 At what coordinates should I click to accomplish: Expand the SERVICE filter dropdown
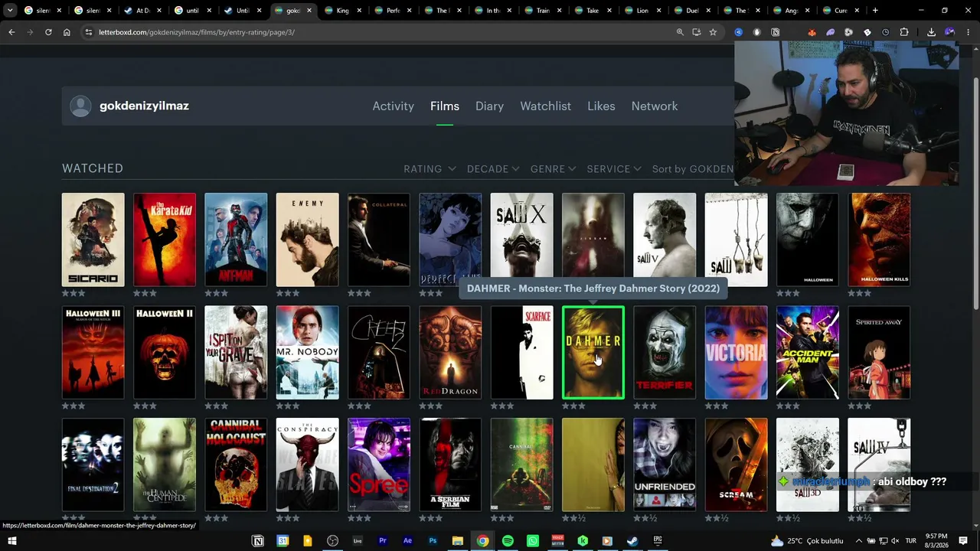pos(614,169)
